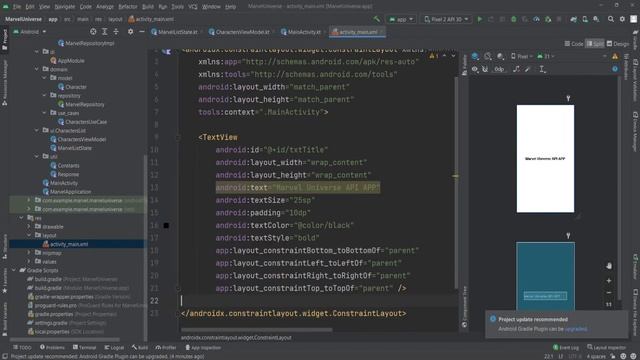Collapse the Gradle Scripts node
Image resolution: width=640 pixels, height=360 pixels.
click(14, 270)
